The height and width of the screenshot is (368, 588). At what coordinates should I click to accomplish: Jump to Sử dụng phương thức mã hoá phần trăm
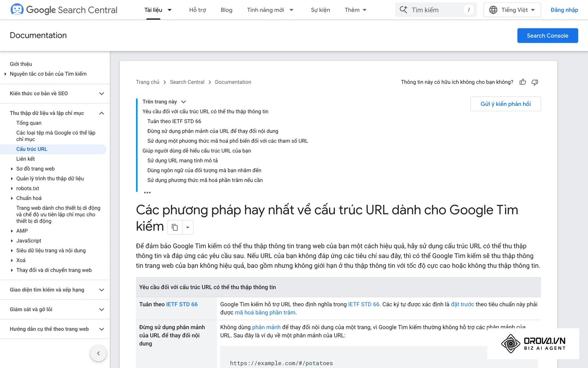tap(205, 180)
